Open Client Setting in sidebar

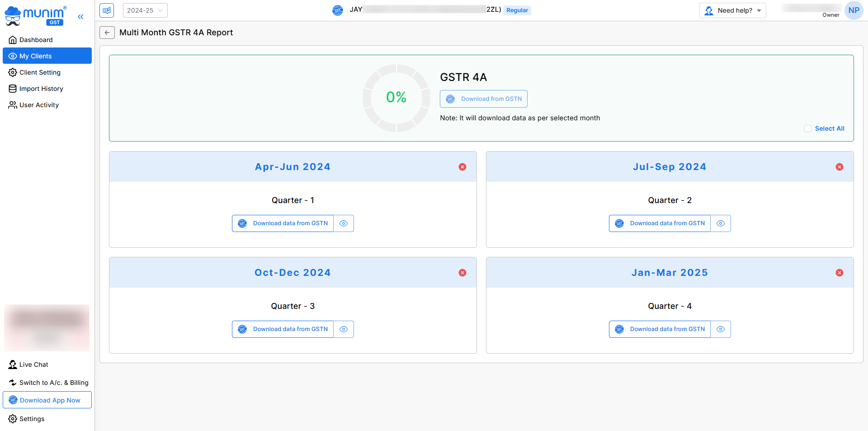(x=40, y=72)
